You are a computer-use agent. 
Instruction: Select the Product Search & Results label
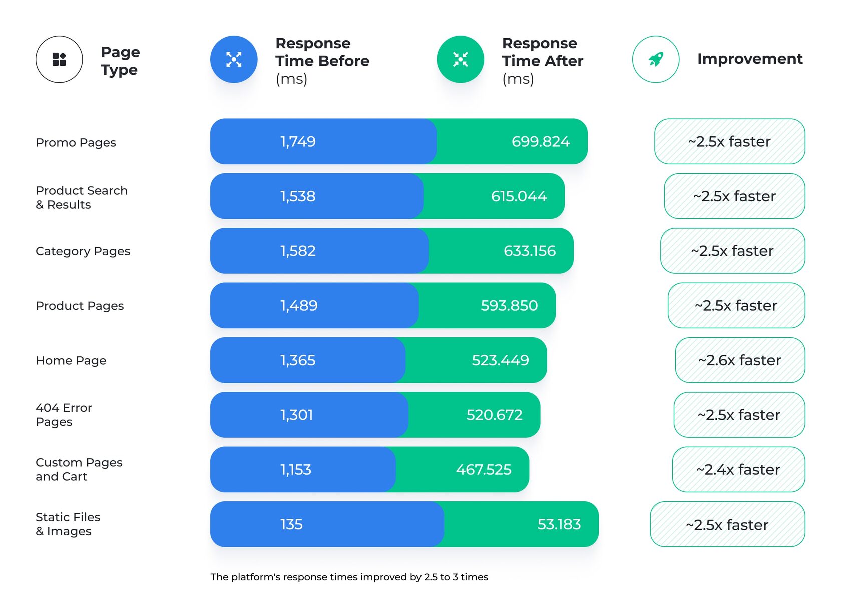(82, 197)
